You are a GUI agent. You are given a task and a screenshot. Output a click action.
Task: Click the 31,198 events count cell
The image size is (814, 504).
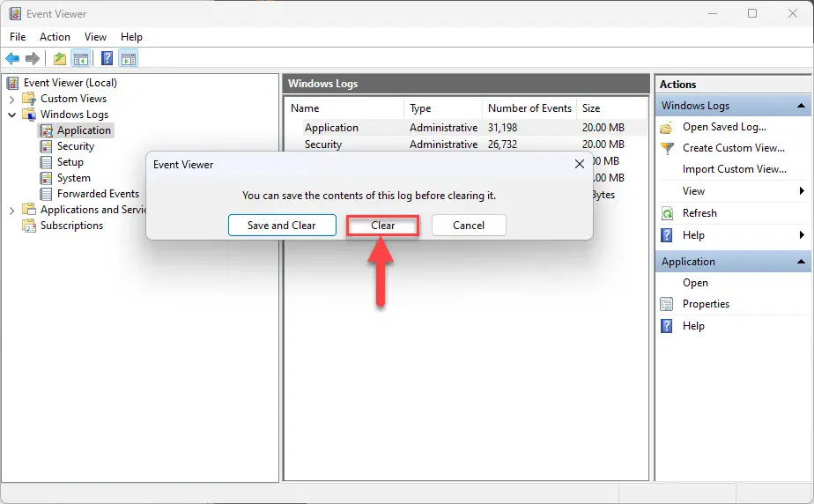click(502, 128)
